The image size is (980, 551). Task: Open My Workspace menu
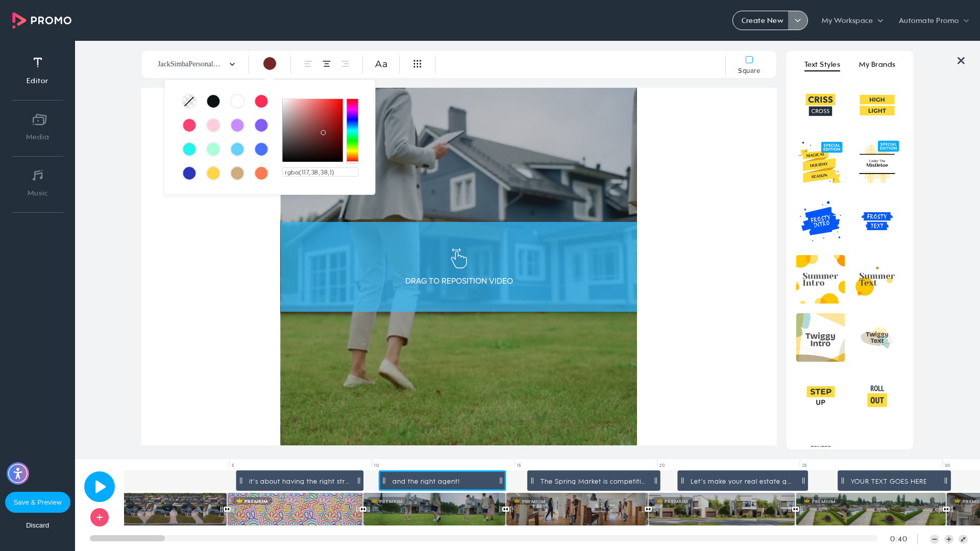[852, 20]
